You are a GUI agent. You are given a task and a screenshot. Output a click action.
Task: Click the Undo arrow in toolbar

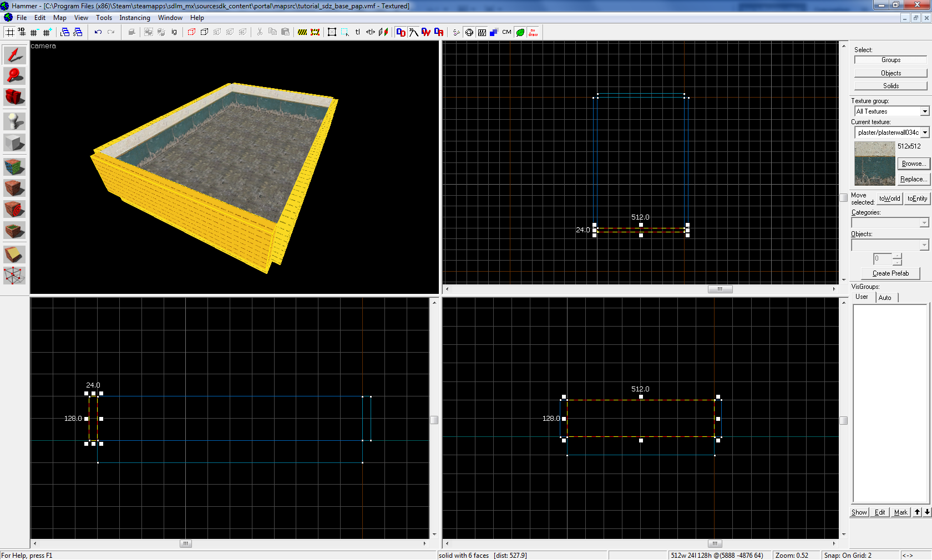(98, 32)
